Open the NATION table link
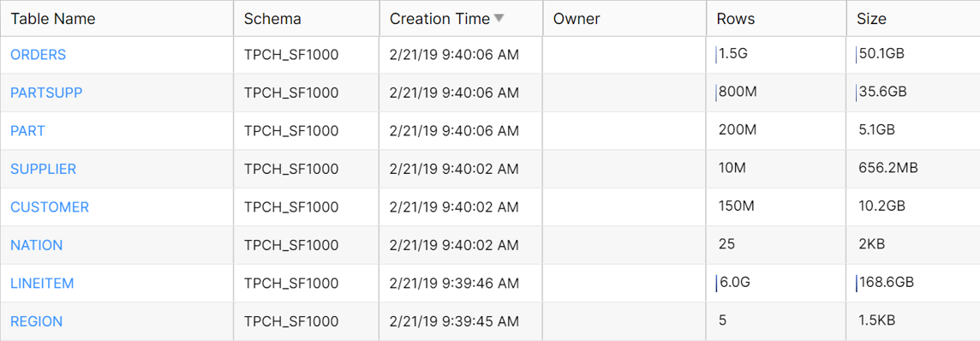Screen dimensions: 980x341 point(36,245)
